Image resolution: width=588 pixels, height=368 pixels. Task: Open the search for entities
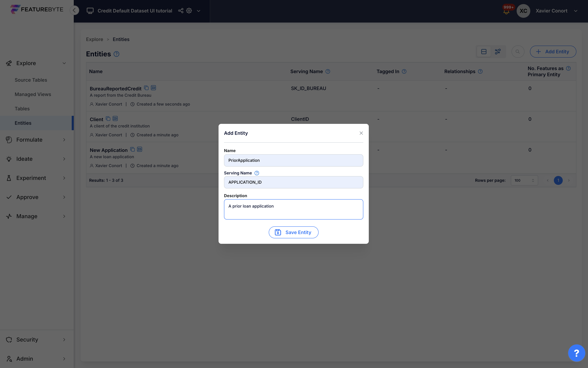518,51
